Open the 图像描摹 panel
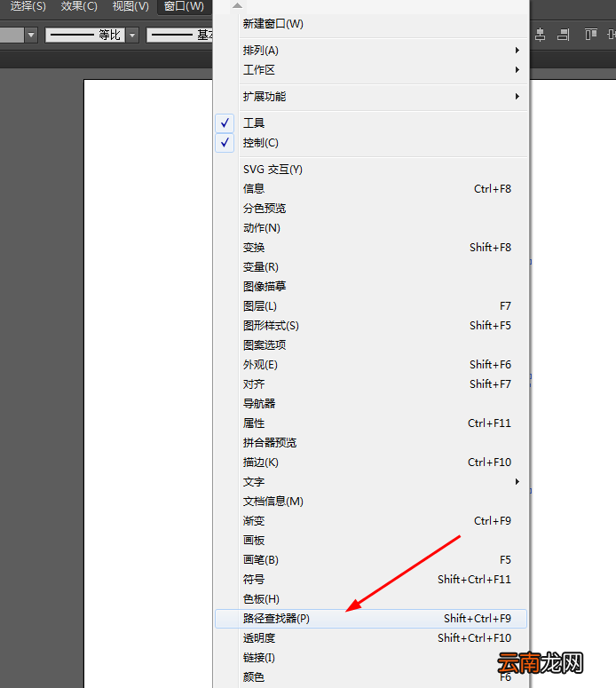 [x=371, y=287]
